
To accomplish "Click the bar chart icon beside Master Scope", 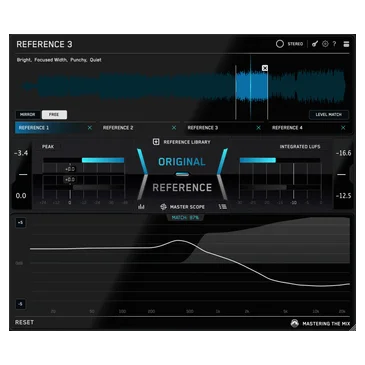I will click(141, 207).
